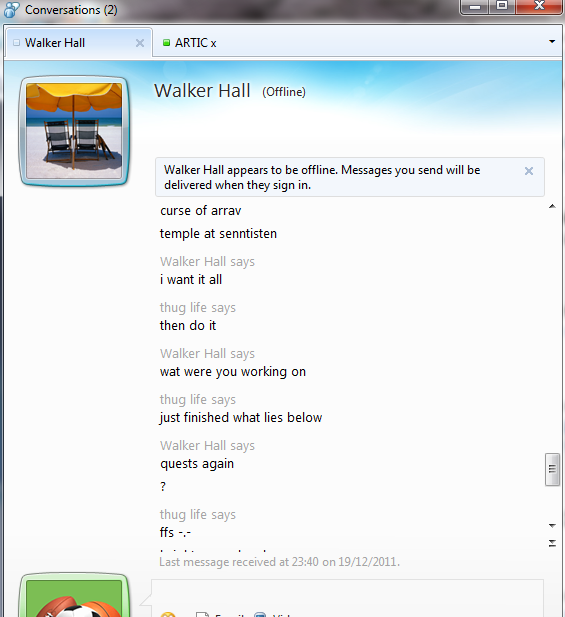565x617 pixels.
Task: Open the emoticon picker icon
Action: pyautogui.click(x=168, y=615)
